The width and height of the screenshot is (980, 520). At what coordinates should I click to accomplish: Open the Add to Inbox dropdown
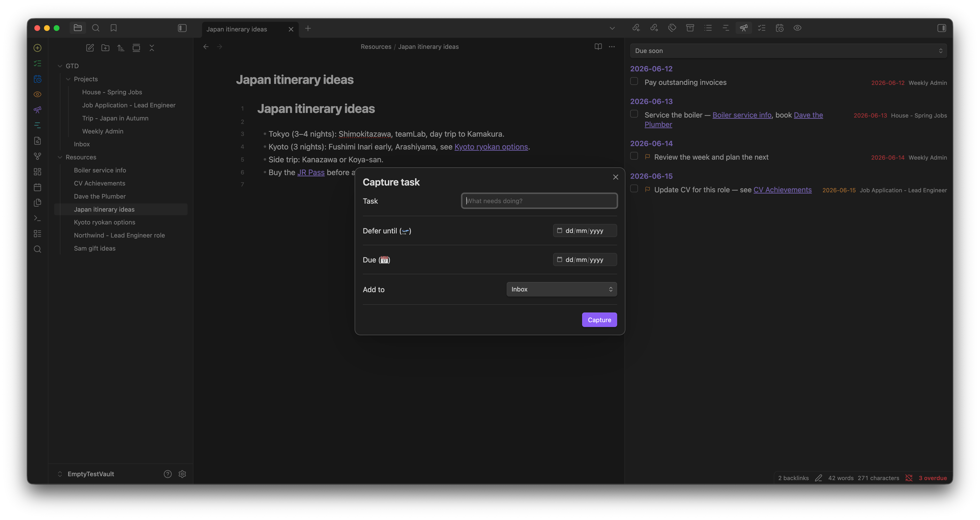pos(562,289)
